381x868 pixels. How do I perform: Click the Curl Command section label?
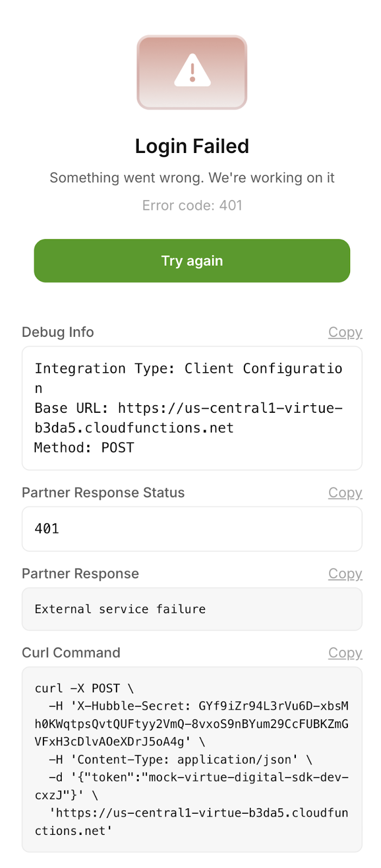click(71, 653)
